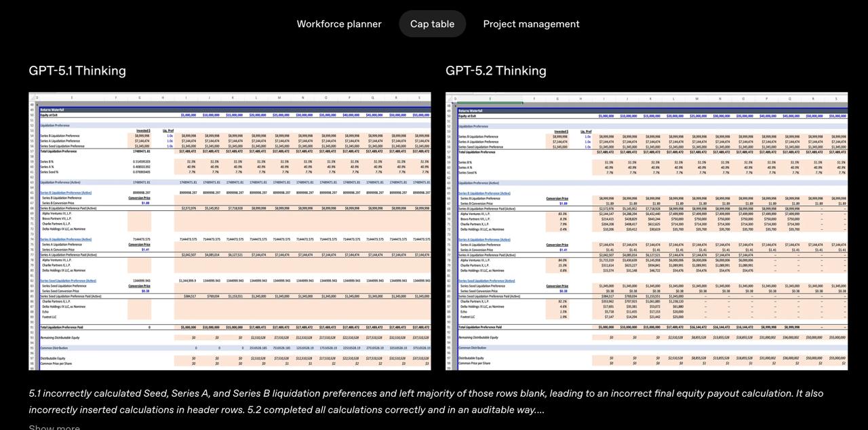Click the caption about 5.1's incorrect calculations
This screenshot has height=430, width=868.
coord(426,402)
